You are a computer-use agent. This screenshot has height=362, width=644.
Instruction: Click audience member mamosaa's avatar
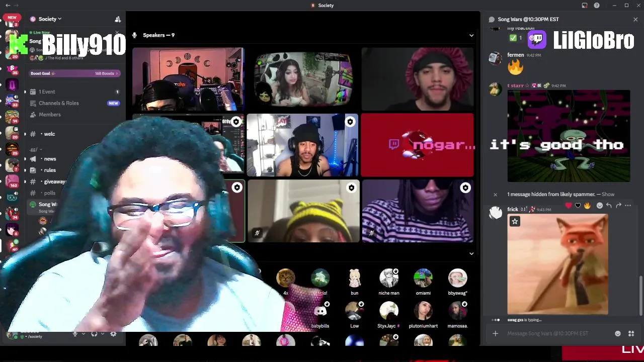(x=457, y=311)
